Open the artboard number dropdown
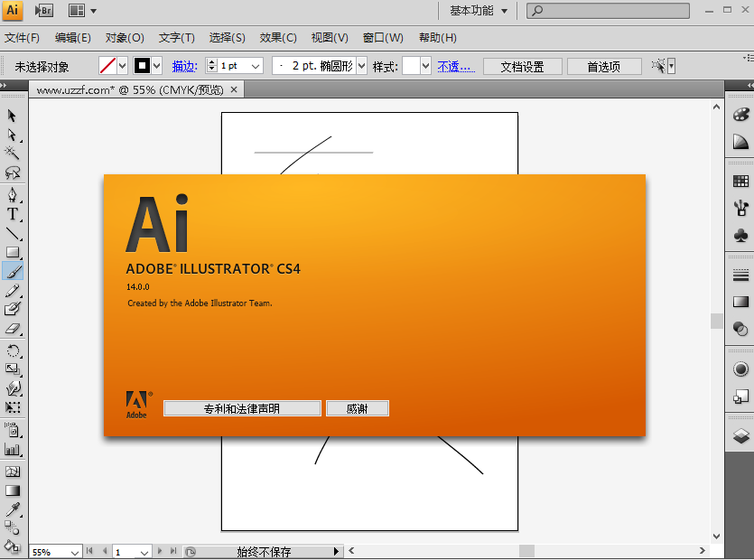The width and height of the screenshot is (754, 560). [144, 552]
